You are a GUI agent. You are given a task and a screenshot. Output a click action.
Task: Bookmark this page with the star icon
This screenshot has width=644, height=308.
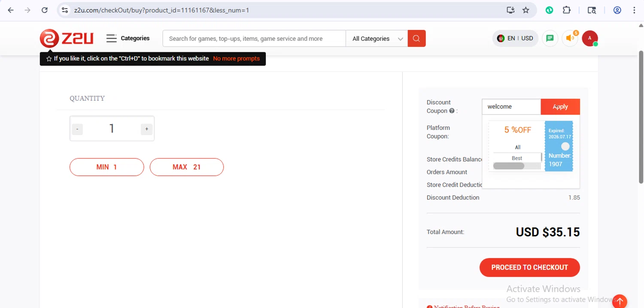coord(526,10)
